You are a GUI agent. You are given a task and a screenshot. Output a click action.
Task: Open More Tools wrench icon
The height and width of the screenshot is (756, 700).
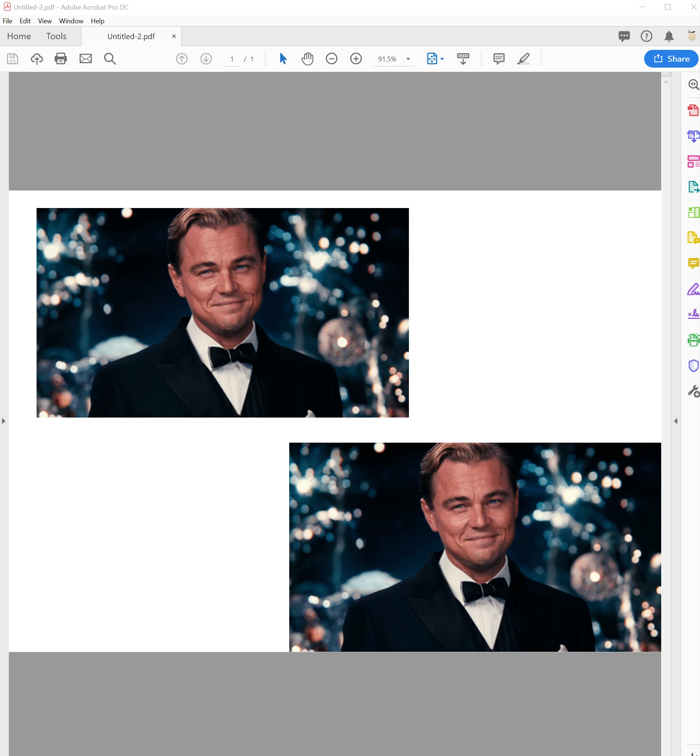694,391
